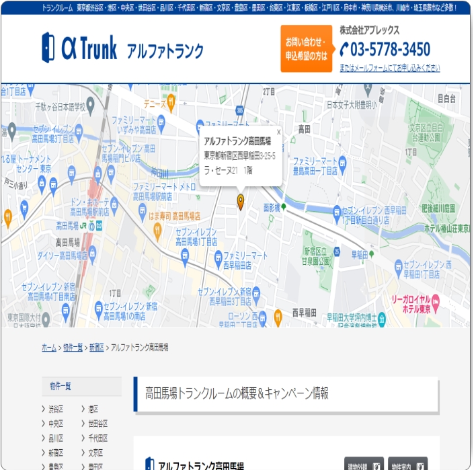Click 文京区立目白台運動公園 map label
This screenshot has width=476, height=470.
click(x=426, y=132)
